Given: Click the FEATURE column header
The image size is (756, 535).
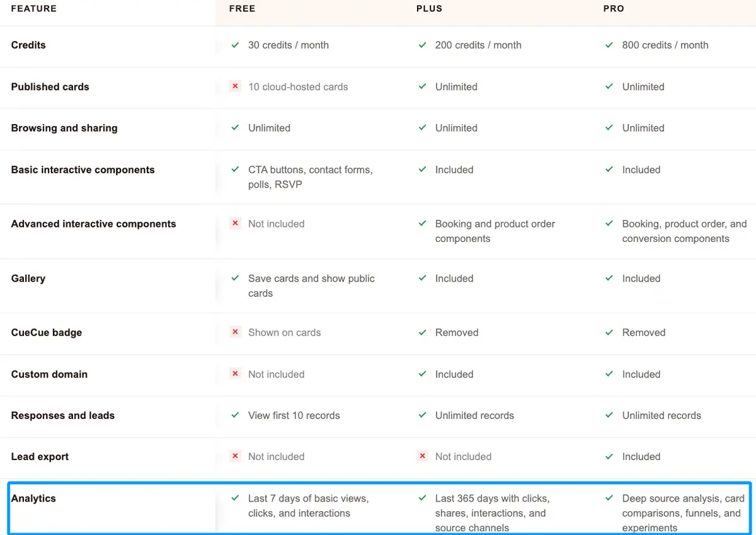Looking at the screenshot, I should 34,9.
